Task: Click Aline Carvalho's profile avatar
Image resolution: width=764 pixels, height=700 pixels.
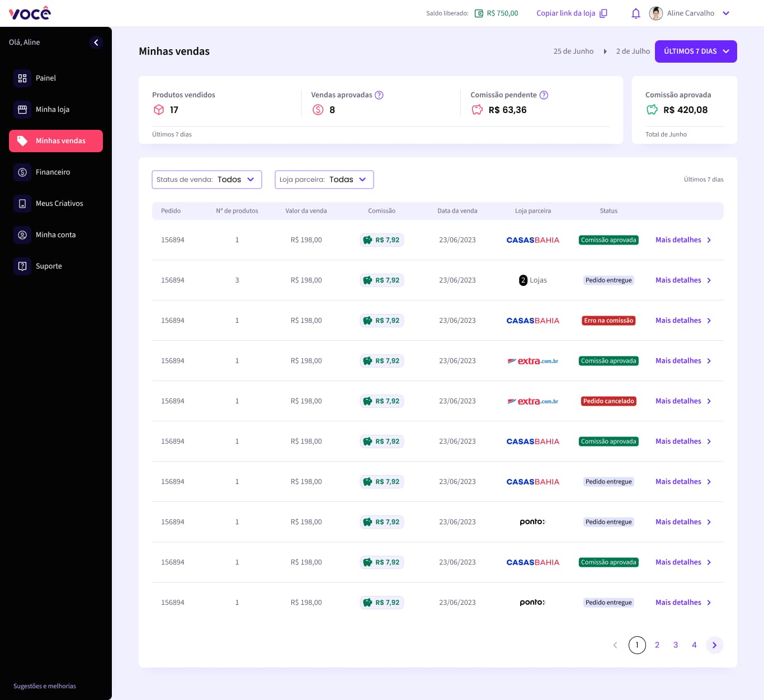Action: (656, 13)
